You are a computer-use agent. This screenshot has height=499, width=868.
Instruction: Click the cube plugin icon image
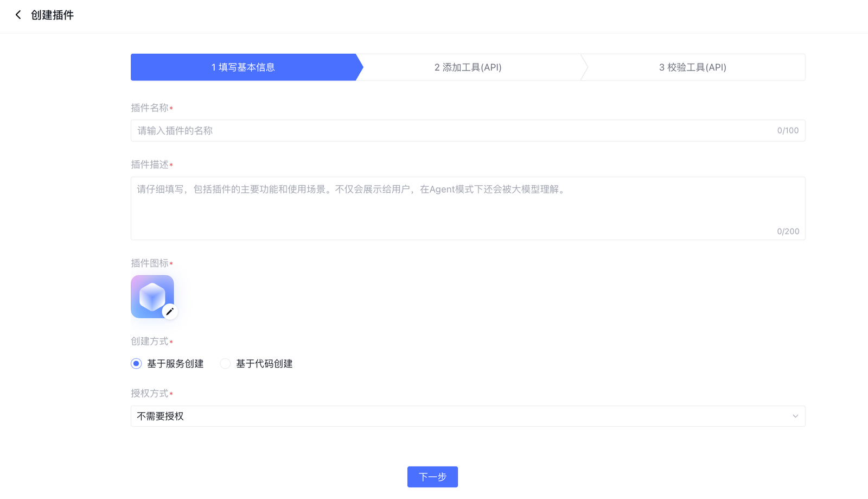click(151, 296)
